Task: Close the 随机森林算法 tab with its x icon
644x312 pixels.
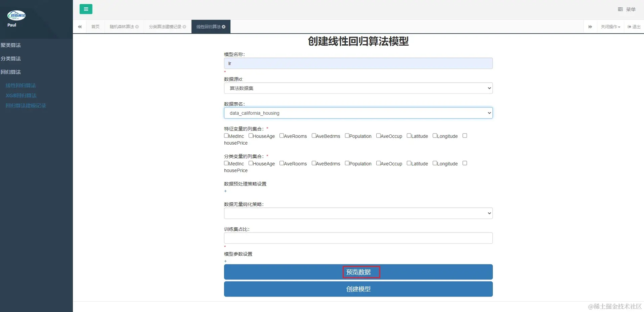Action: pos(137,27)
